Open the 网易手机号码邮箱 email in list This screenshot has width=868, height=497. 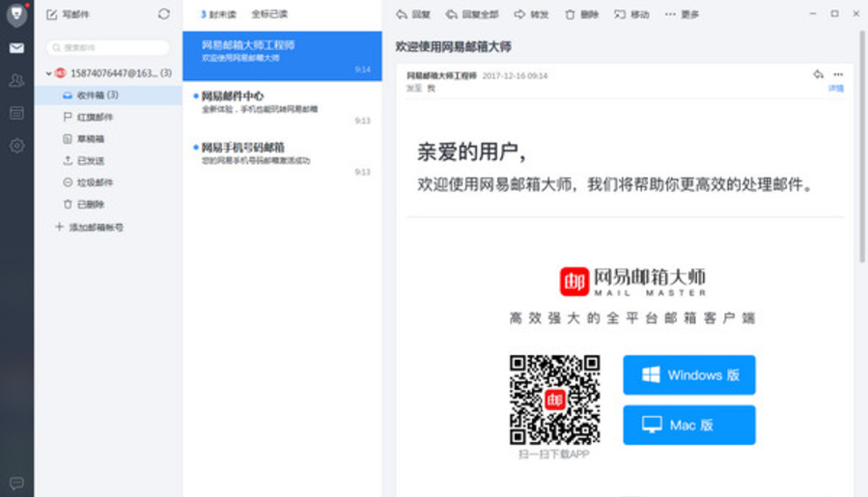coord(282,159)
